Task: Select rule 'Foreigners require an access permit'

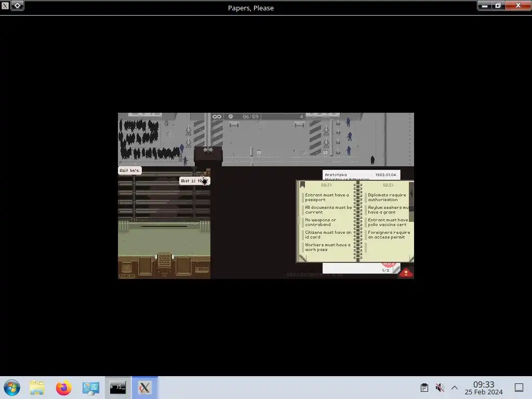Action: coord(389,234)
